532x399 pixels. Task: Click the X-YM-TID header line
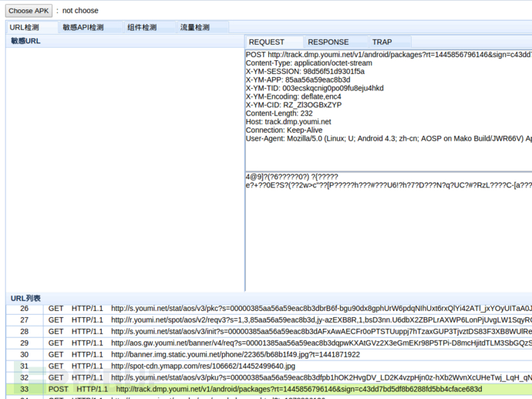point(315,88)
